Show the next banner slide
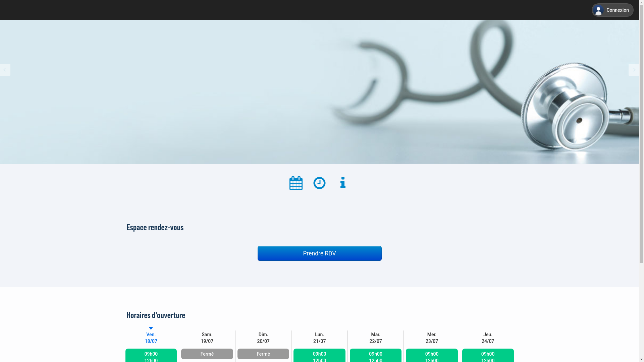The width and height of the screenshot is (644, 362). click(634, 70)
